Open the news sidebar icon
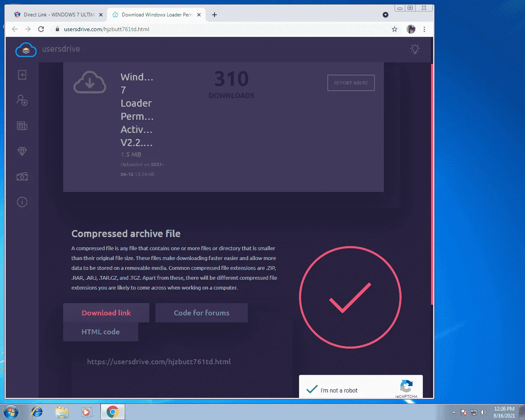Image resolution: width=525 pixels, height=420 pixels. 22,126
